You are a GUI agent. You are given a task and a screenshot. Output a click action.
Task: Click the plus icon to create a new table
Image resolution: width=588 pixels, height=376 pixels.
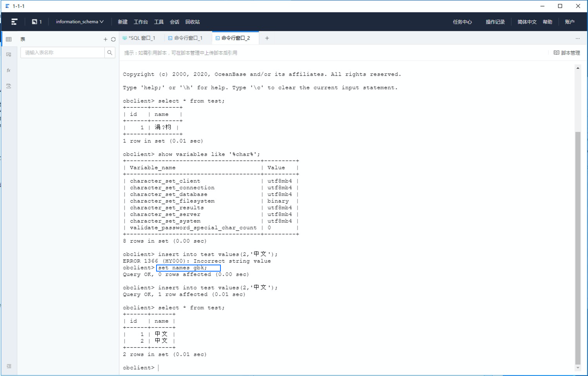point(105,39)
